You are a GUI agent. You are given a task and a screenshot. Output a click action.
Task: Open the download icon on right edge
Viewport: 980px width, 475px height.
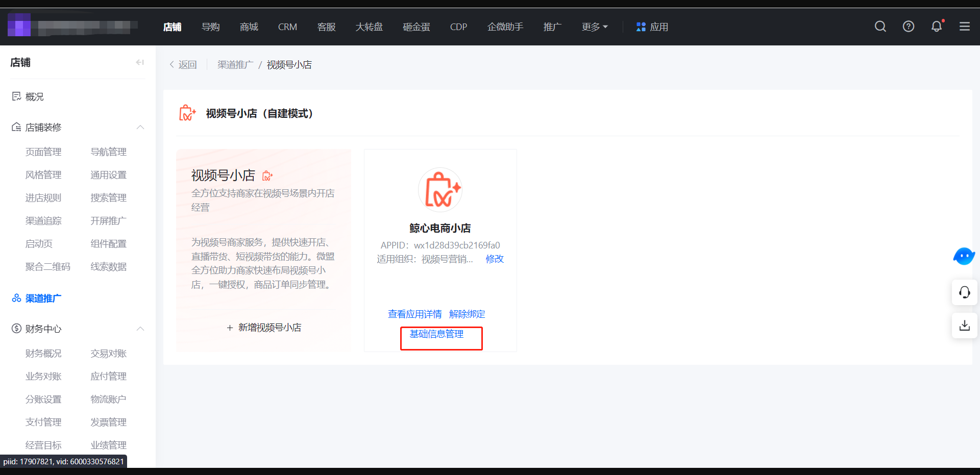tap(965, 326)
